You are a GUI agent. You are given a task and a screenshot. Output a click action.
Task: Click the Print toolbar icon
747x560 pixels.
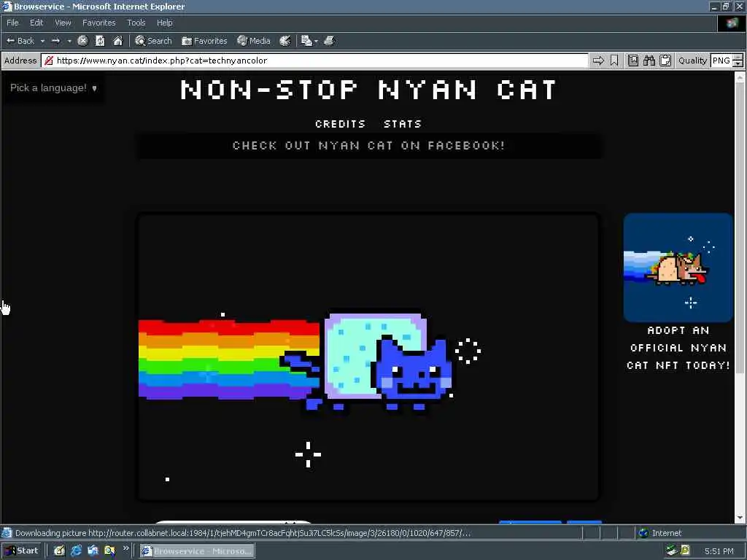point(329,41)
